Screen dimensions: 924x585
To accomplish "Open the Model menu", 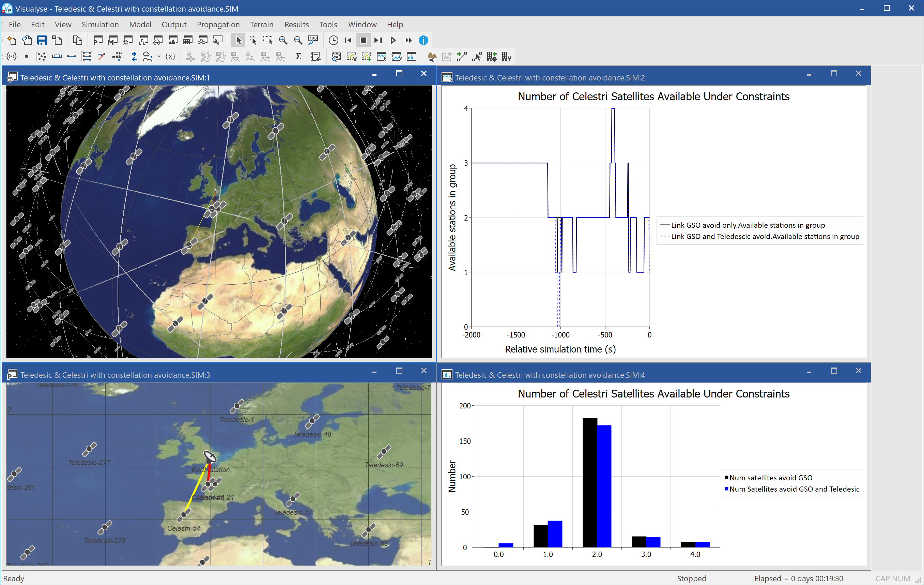I will (x=140, y=25).
